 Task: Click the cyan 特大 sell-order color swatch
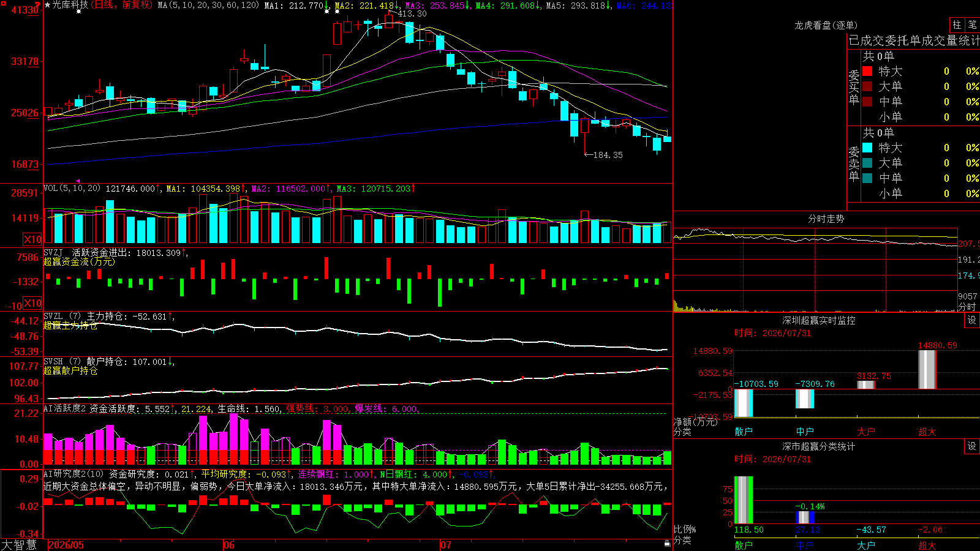pyautogui.click(x=867, y=148)
